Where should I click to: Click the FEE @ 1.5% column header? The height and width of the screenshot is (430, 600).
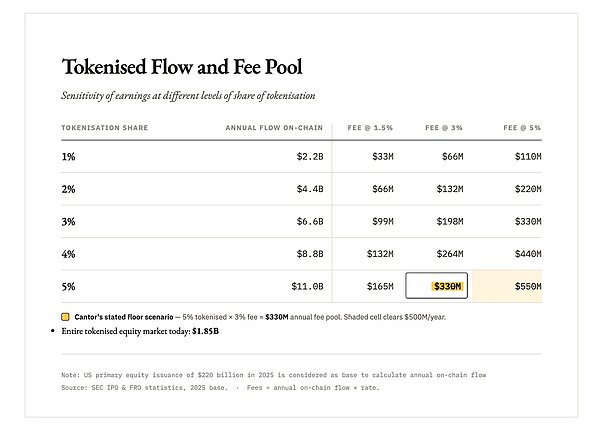[x=370, y=128]
